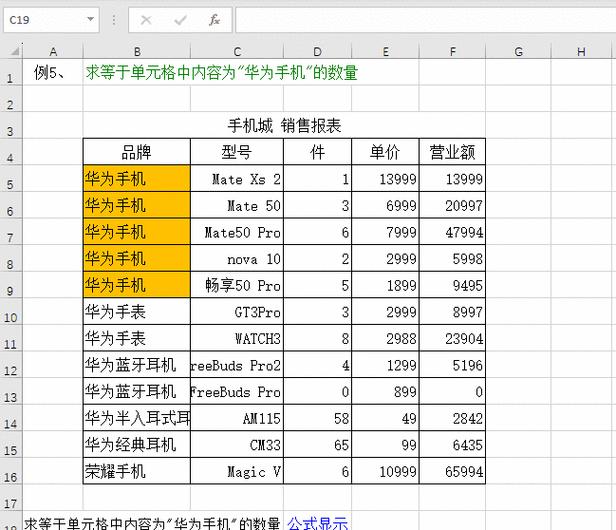Select column F header

453,51
